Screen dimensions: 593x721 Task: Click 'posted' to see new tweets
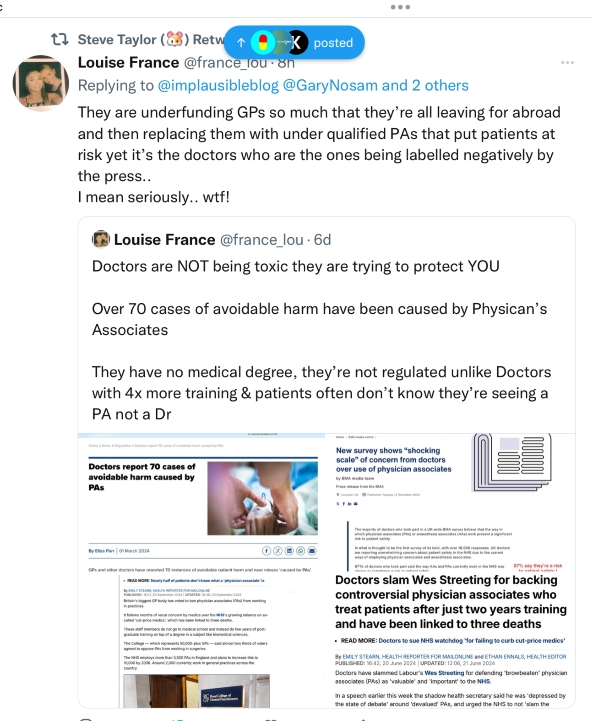[333, 43]
